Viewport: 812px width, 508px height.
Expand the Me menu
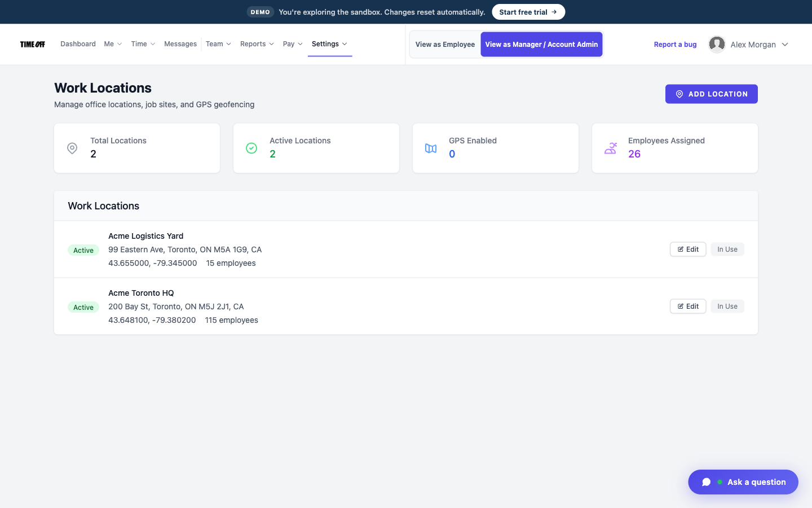[113, 44]
